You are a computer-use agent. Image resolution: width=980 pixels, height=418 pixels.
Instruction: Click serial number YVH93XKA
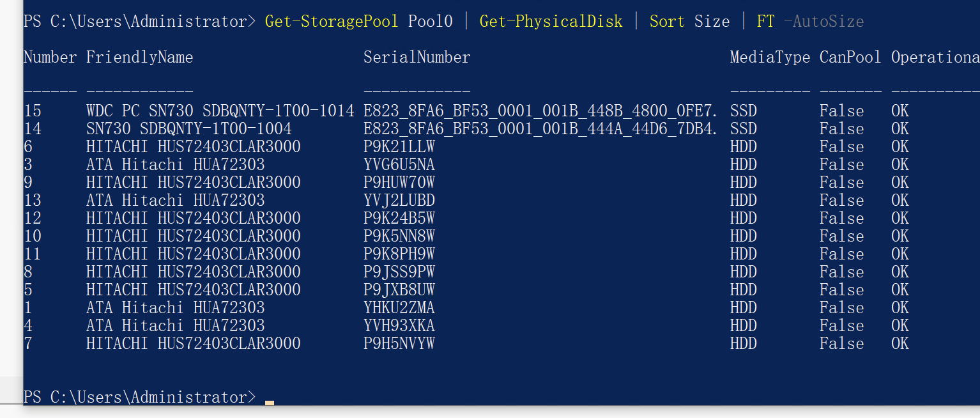pyautogui.click(x=399, y=326)
